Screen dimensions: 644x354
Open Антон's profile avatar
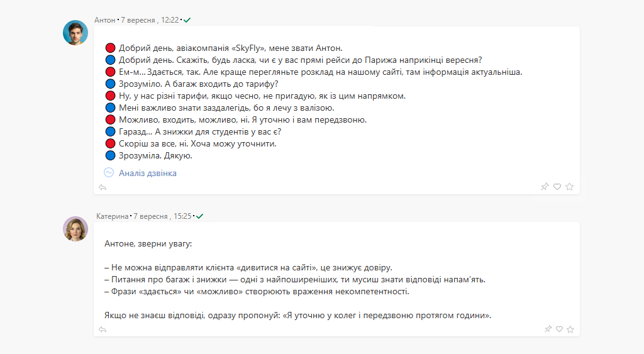(75, 33)
